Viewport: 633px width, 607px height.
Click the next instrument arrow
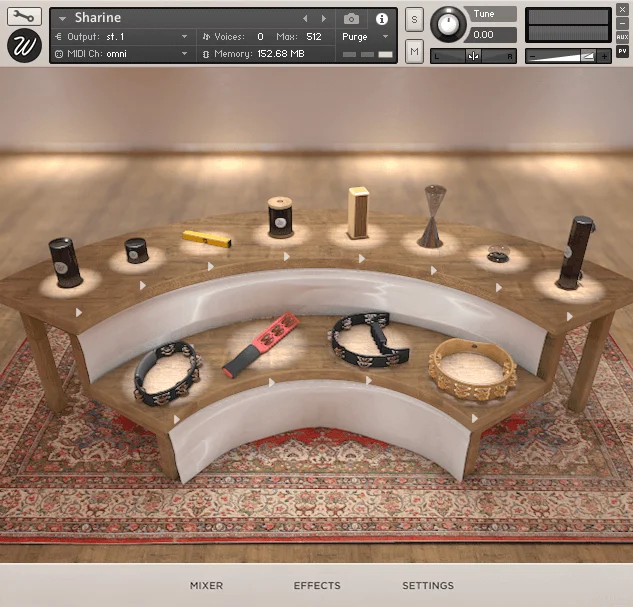(x=324, y=19)
